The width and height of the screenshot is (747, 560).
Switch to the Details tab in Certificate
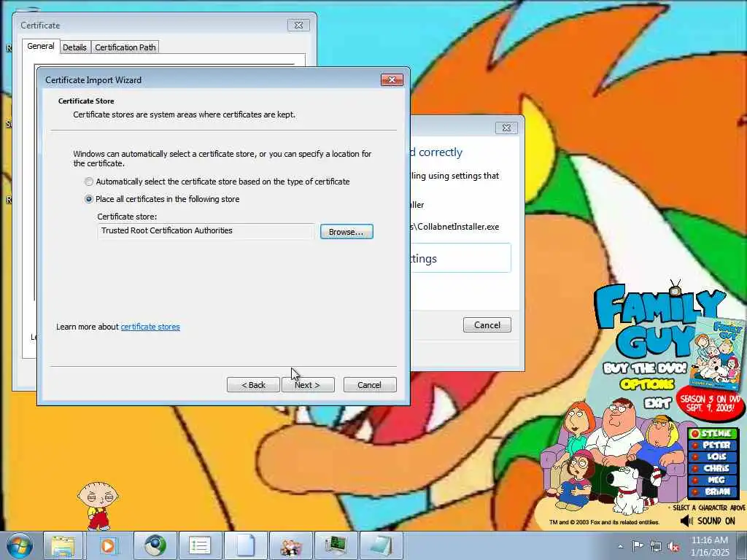[75, 47]
